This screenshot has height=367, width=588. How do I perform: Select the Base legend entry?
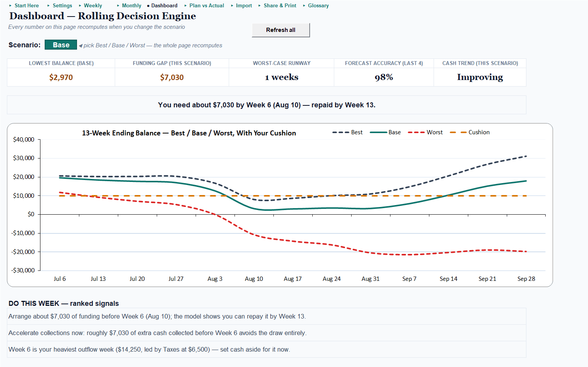click(385, 132)
